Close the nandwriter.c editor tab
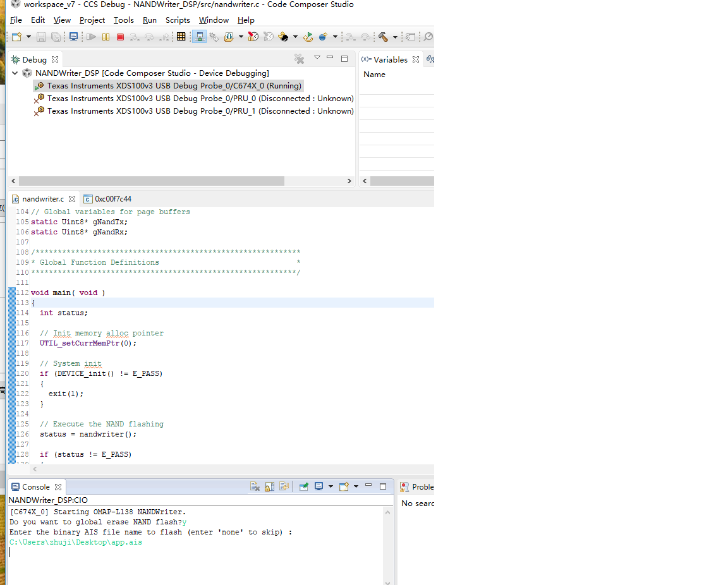The height and width of the screenshot is (585, 728). coord(72,199)
